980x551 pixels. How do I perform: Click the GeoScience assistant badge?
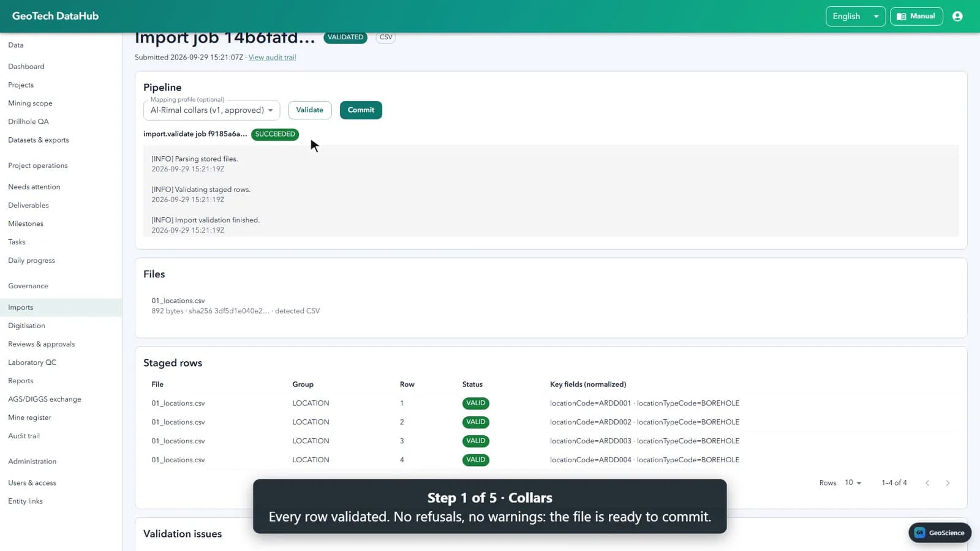point(940,533)
